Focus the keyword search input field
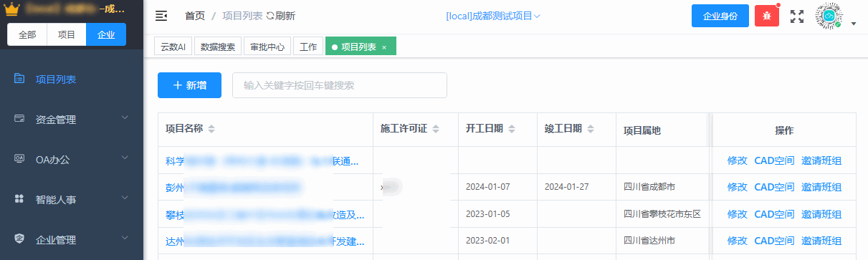Screen dimensions: 868x260 click(x=340, y=85)
